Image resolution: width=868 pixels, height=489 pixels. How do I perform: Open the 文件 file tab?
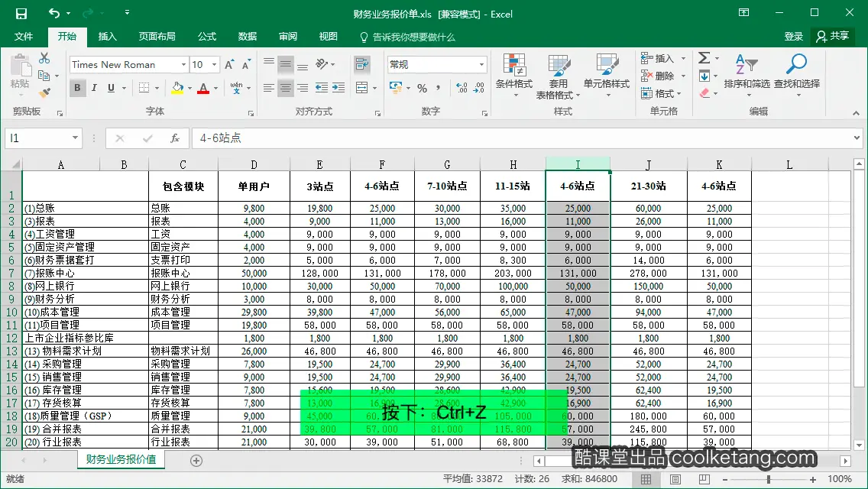(x=23, y=37)
